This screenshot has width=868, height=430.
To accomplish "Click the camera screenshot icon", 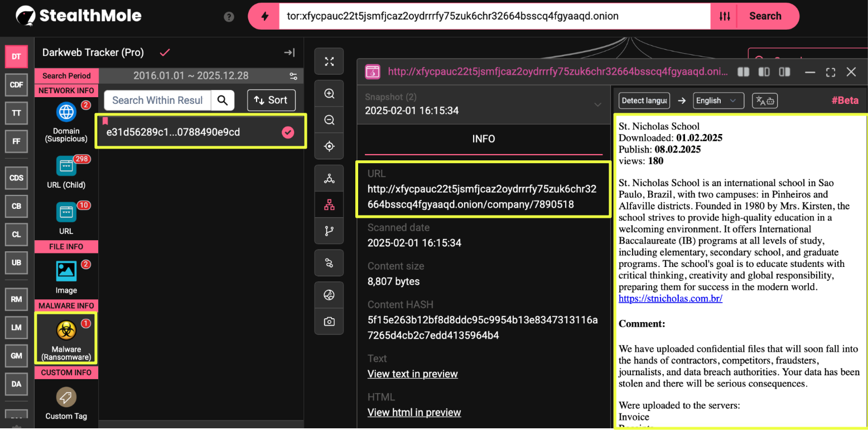I will [329, 321].
